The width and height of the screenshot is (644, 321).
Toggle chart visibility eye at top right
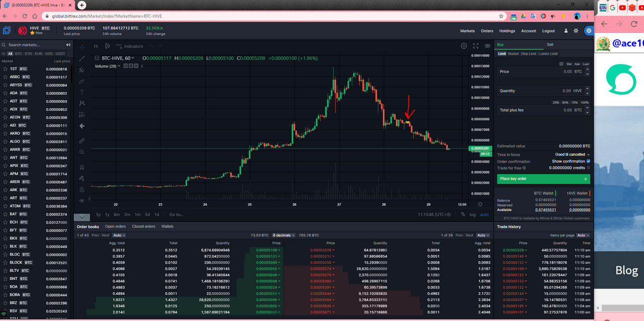(x=487, y=46)
